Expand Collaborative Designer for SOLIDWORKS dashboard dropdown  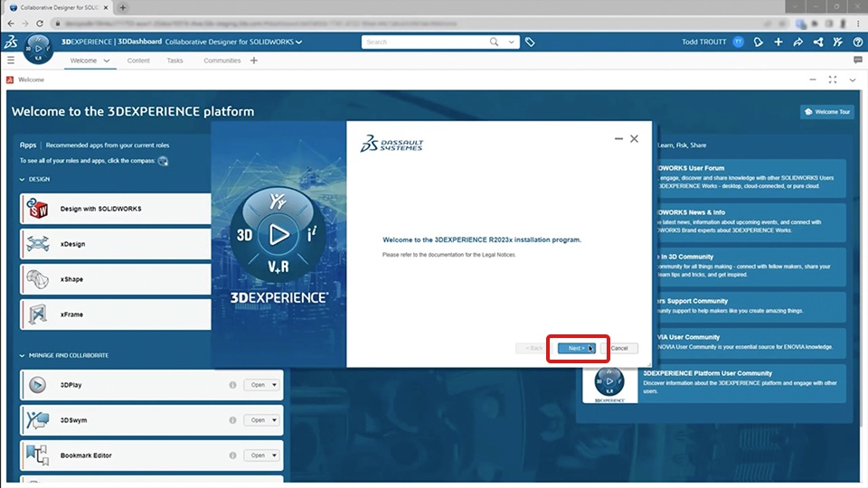click(x=299, y=42)
